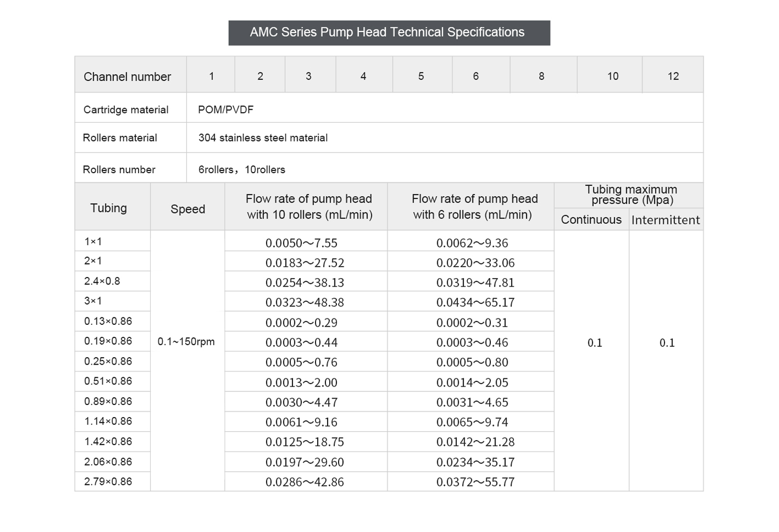The image size is (779, 532).
Task: Select tubing size '0.51×0.86'
Action: [x=108, y=381]
